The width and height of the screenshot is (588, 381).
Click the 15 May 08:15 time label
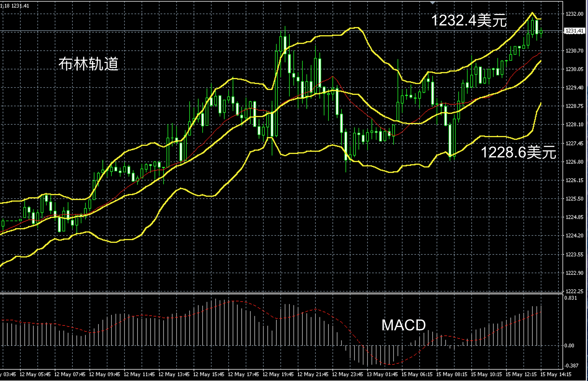(x=452, y=374)
